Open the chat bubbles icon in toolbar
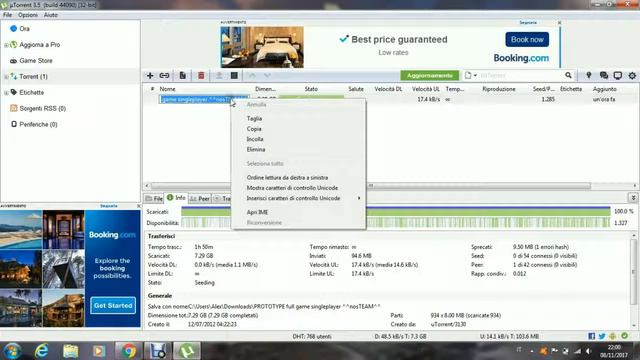This screenshot has width=640, height=360. point(604,76)
